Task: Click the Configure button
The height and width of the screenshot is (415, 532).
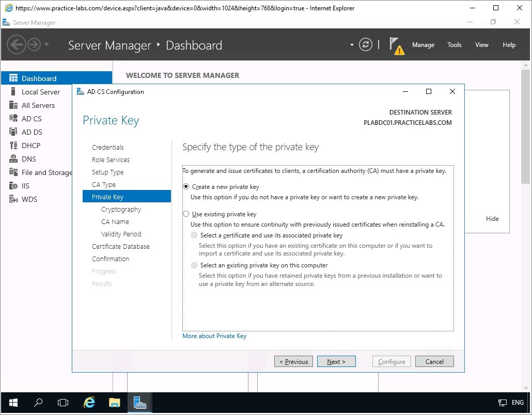Action: 392,361
